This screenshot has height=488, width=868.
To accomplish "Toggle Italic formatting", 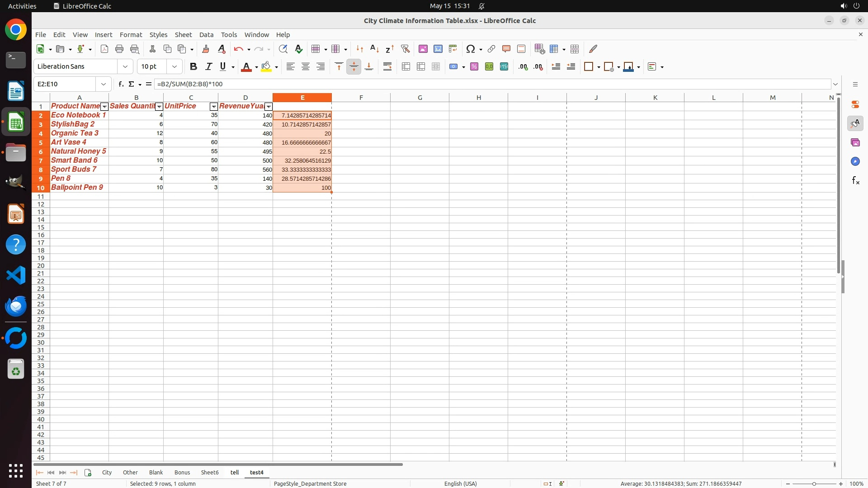I will (208, 67).
